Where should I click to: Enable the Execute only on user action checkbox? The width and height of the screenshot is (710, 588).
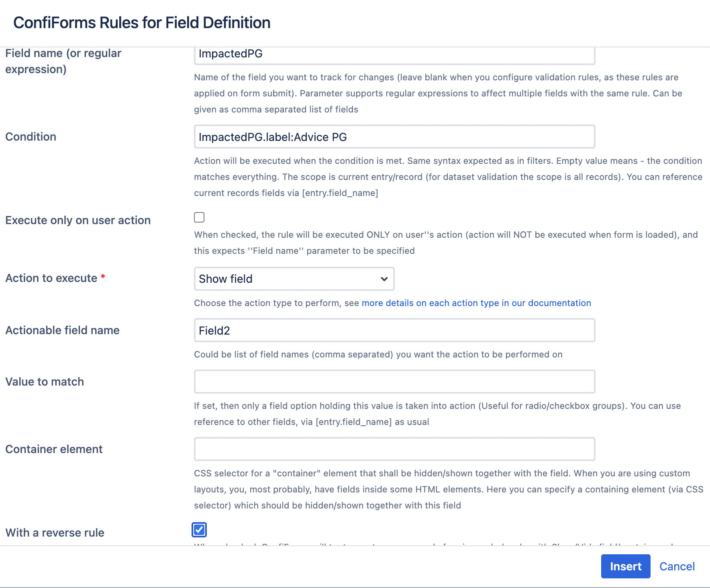[x=199, y=217]
